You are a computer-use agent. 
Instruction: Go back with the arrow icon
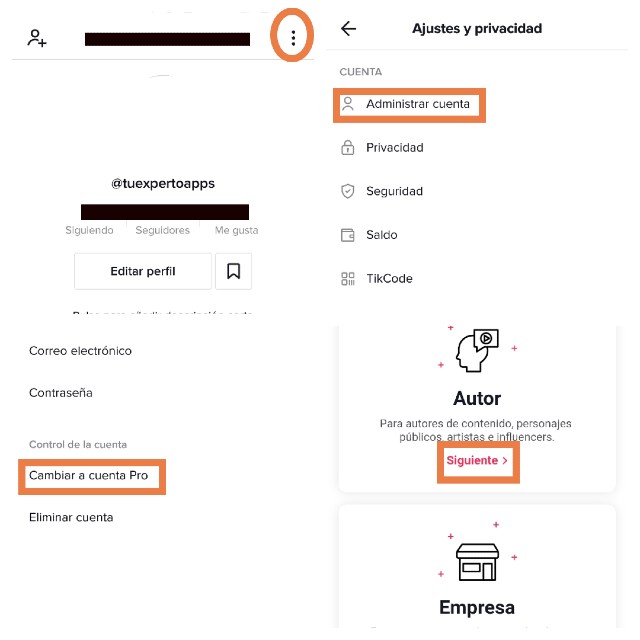click(x=348, y=29)
